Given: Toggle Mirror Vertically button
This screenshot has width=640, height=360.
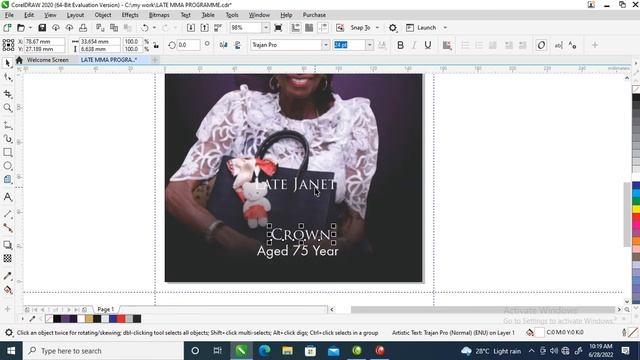Looking at the screenshot, I should 237,45.
